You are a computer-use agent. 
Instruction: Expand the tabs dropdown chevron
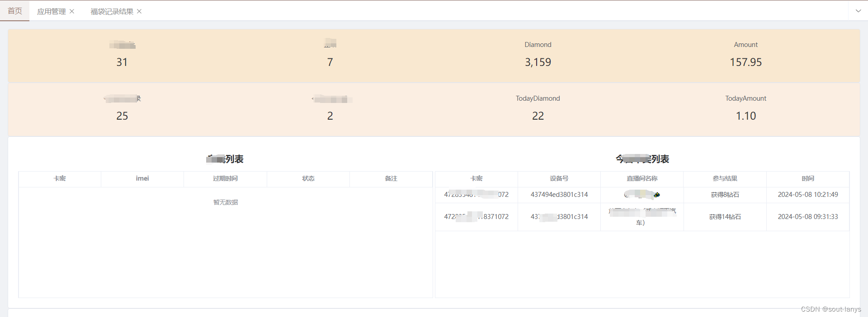858,11
